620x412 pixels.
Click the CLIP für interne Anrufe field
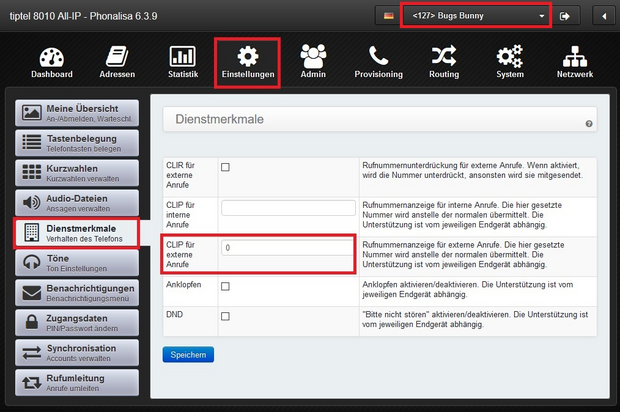click(x=288, y=208)
